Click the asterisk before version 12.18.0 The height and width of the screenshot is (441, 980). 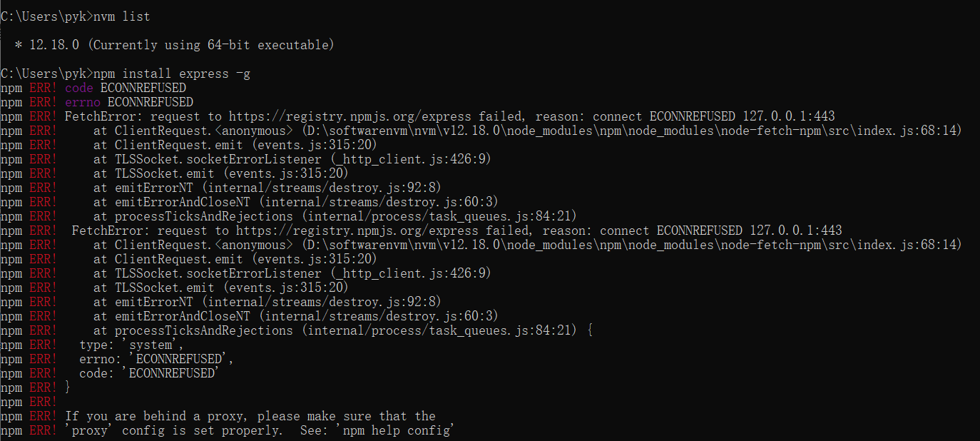pyautogui.click(x=19, y=46)
